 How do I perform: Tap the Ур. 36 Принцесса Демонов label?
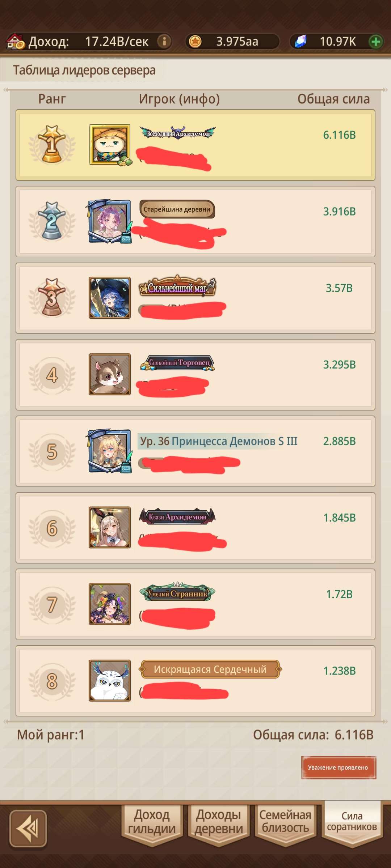[219, 441]
